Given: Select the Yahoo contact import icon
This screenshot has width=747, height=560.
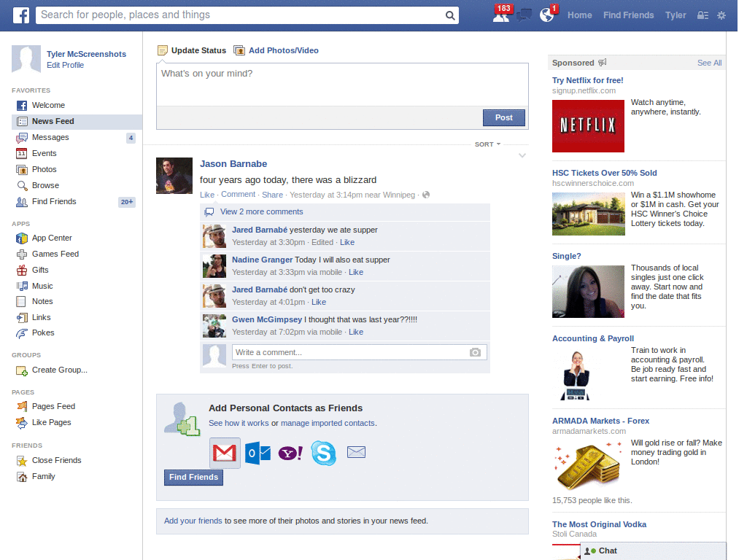Looking at the screenshot, I should [x=290, y=452].
